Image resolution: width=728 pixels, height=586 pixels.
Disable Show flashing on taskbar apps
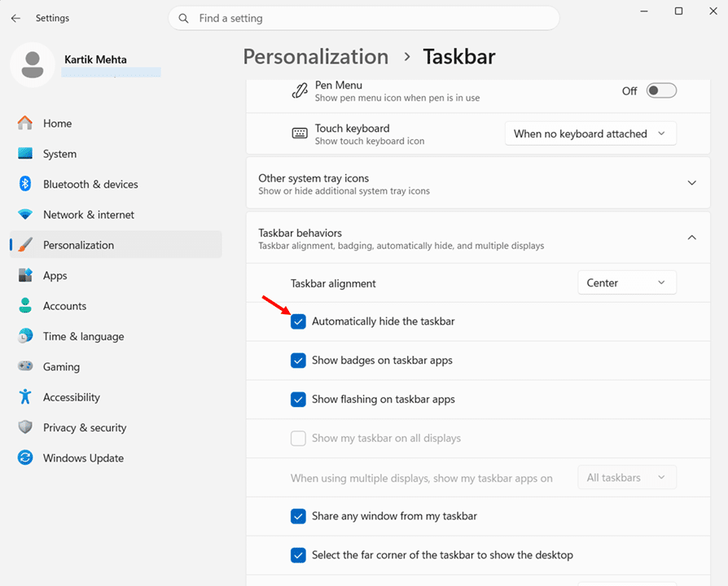pyautogui.click(x=299, y=400)
